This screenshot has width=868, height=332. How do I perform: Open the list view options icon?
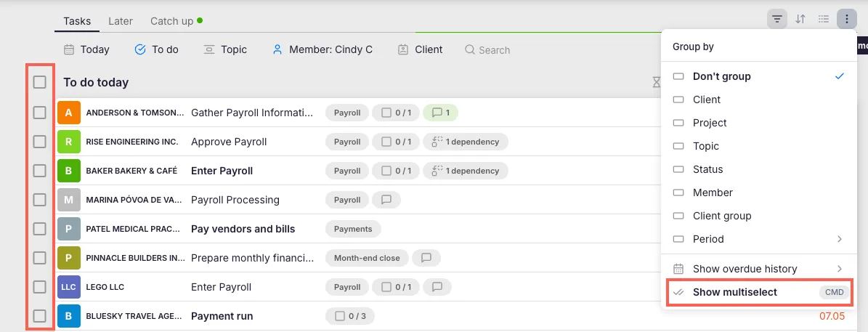click(824, 19)
